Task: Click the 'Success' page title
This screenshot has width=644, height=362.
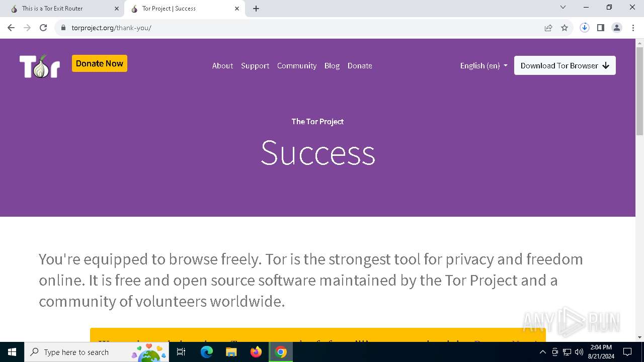Action: point(317,152)
